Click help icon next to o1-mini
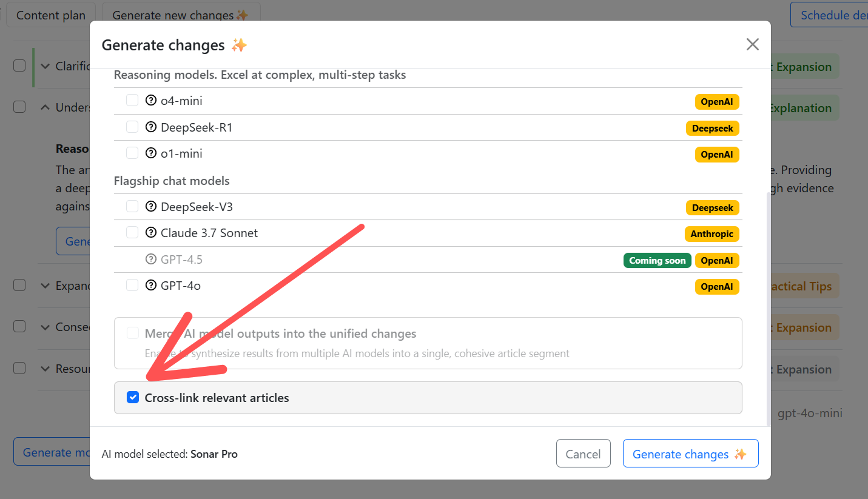 (151, 153)
